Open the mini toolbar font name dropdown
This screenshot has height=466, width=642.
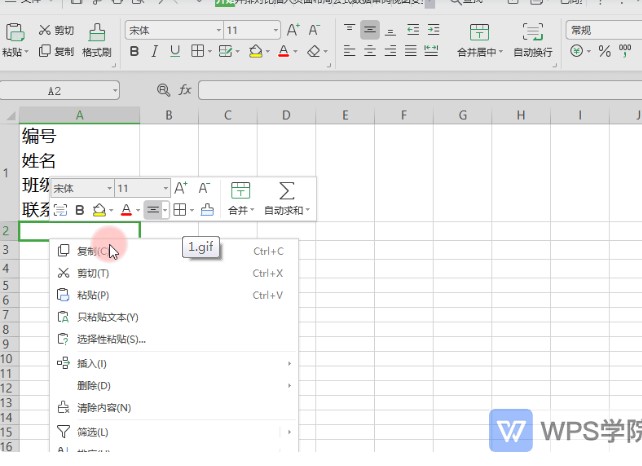(x=109, y=188)
